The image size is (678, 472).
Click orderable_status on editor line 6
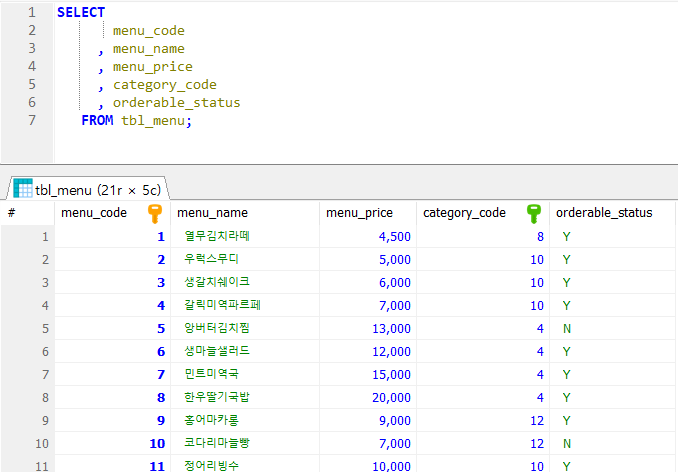tap(176, 102)
